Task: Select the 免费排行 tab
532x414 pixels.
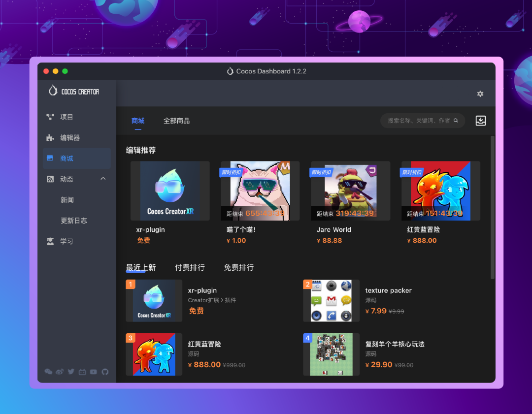Action: [239, 268]
